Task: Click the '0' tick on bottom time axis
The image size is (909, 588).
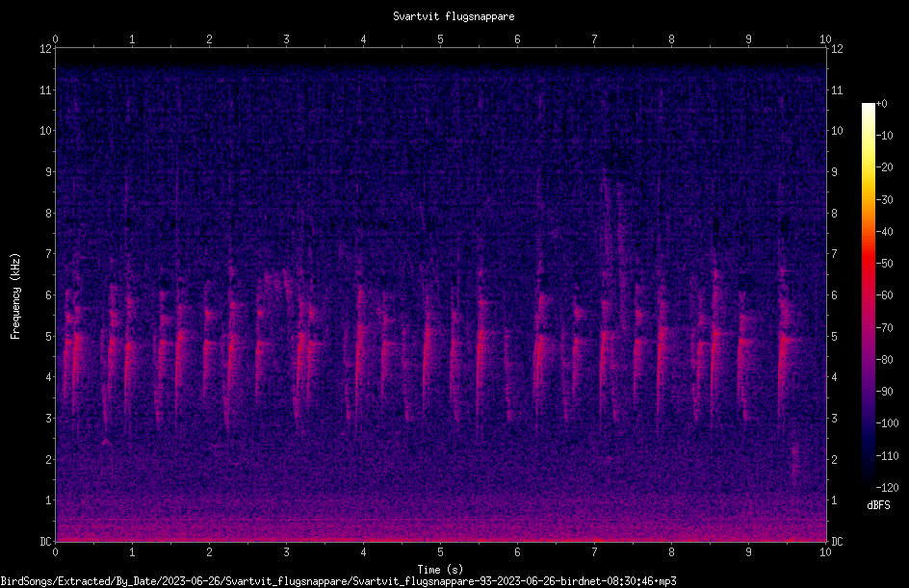Action: click(x=55, y=552)
